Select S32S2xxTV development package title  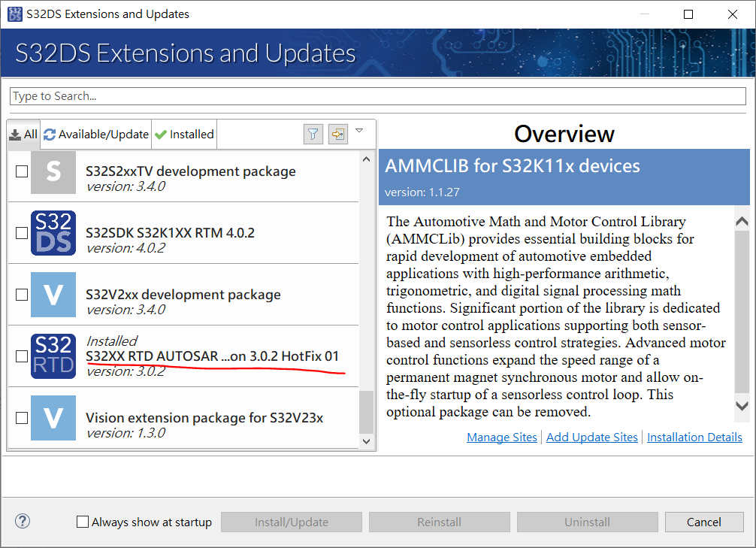190,171
